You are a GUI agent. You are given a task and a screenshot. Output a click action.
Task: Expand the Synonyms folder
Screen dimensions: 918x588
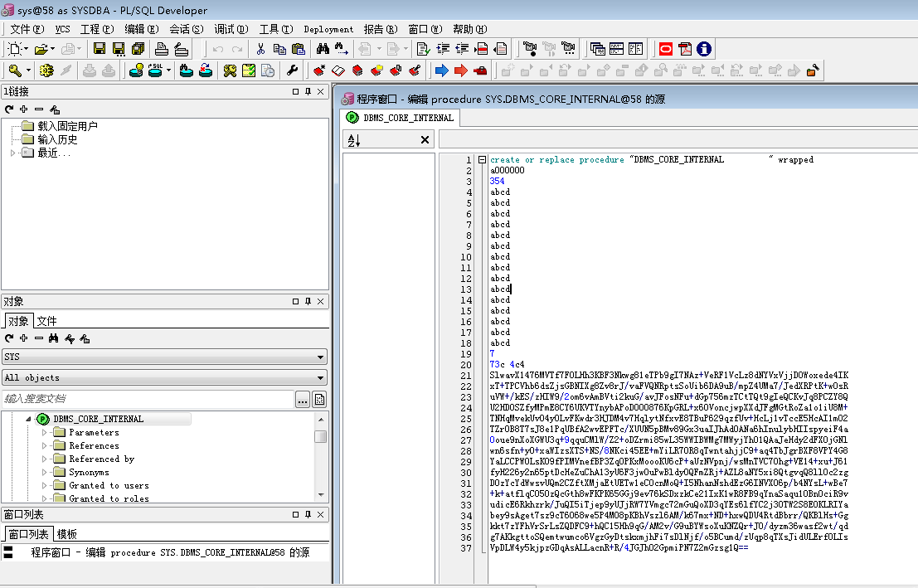pos(45,472)
